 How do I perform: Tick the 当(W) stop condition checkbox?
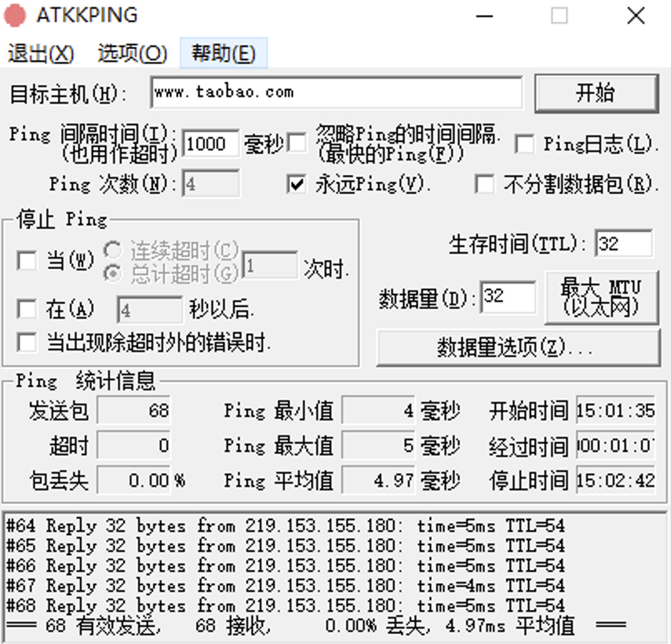tap(27, 261)
